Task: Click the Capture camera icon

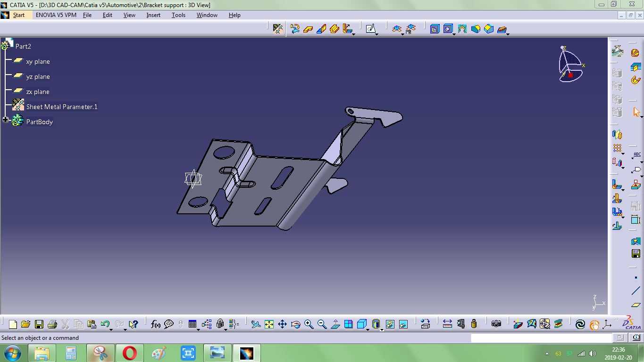Action: coord(496,324)
